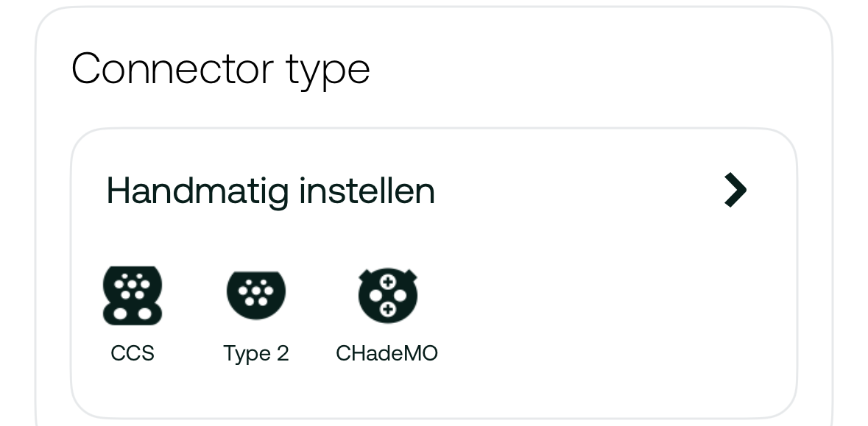868x426 pixels.
Task: Choose the plug pictogram above CCS label
Action: (x=133, y=296)
